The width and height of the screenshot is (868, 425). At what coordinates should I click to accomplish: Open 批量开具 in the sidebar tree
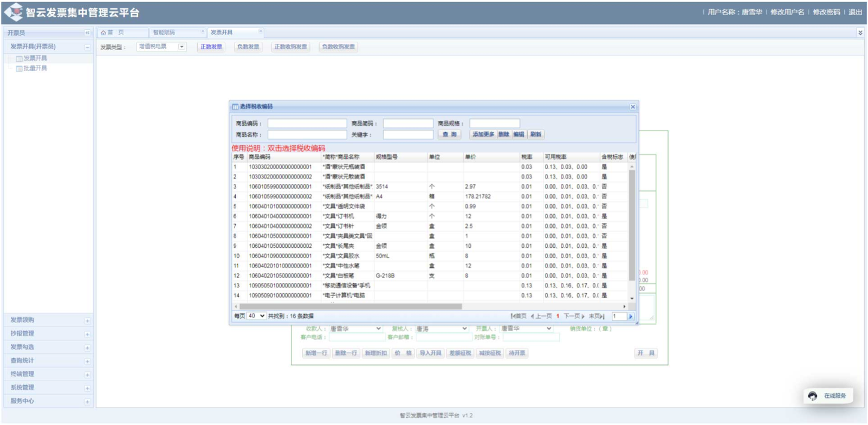(x=35, y=68)
